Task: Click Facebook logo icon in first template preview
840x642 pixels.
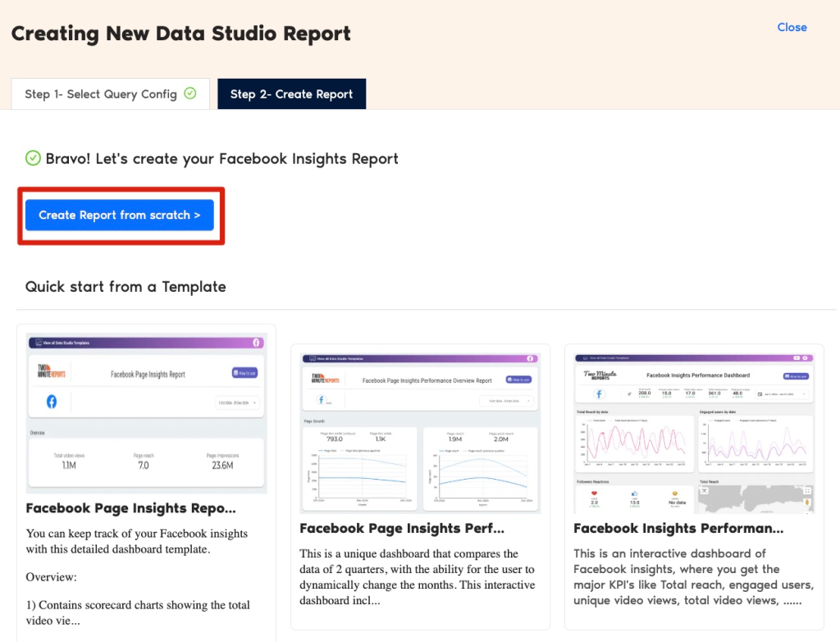Action: pyautogui.click(x=52, y=402)
